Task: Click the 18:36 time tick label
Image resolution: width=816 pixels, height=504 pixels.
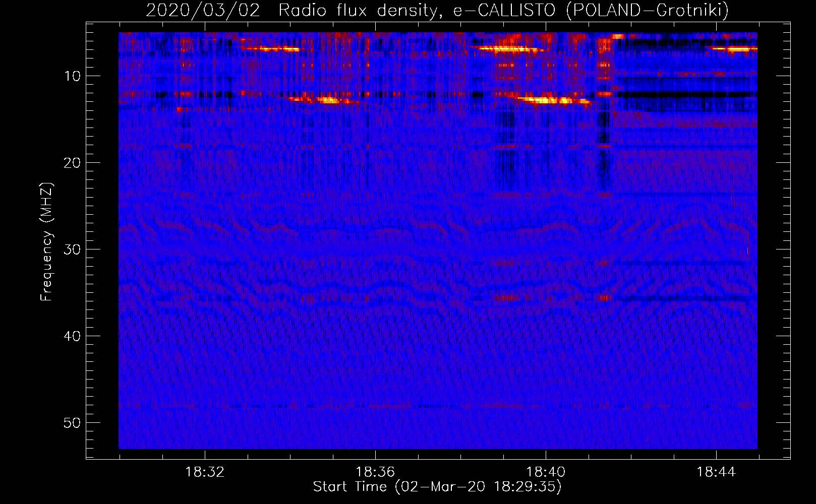Action: point(375,472)
